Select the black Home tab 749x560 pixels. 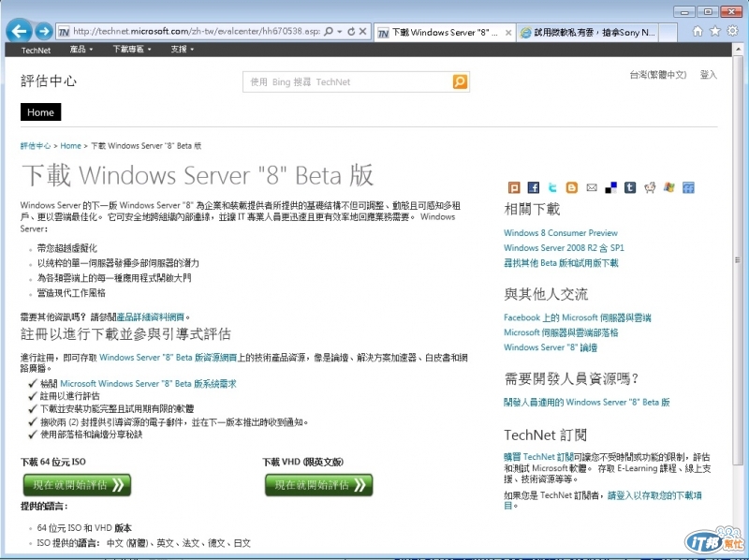[40, 112]
